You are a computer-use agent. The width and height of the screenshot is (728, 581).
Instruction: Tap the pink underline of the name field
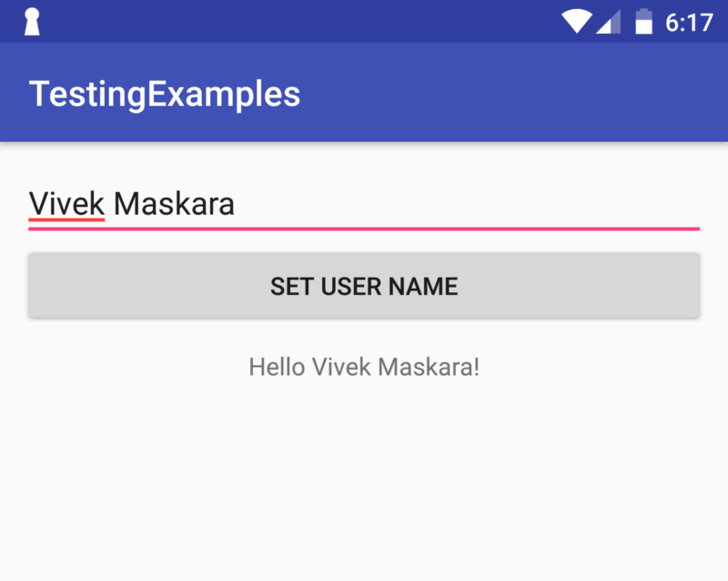pyautogui.click(x=364, y=229)
